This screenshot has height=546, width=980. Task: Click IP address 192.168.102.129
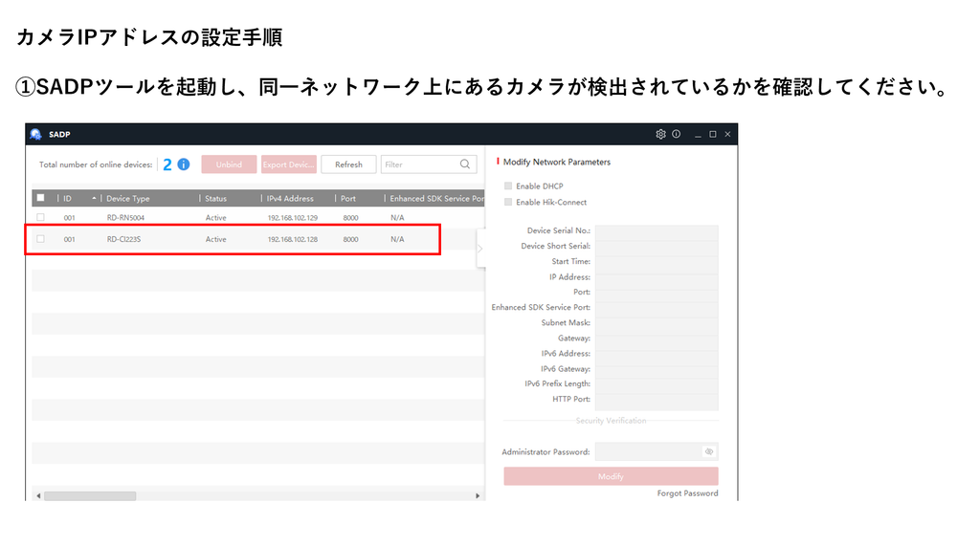click(293, 218)
